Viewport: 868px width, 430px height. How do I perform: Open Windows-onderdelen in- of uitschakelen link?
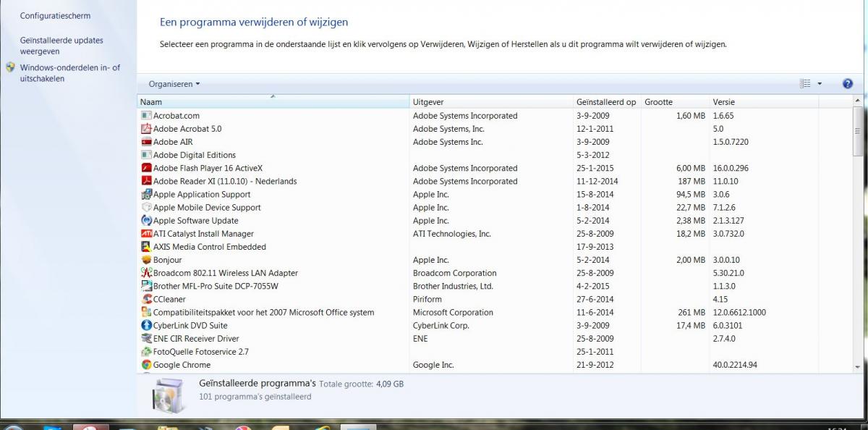pyautogui.click(x=70, y=73)
